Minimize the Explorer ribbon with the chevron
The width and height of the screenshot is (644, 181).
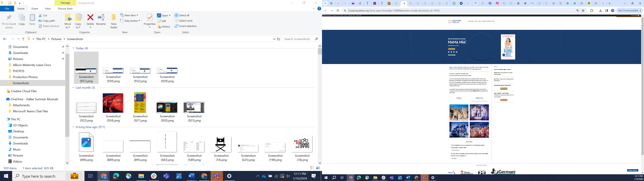(x=314, y=9)
